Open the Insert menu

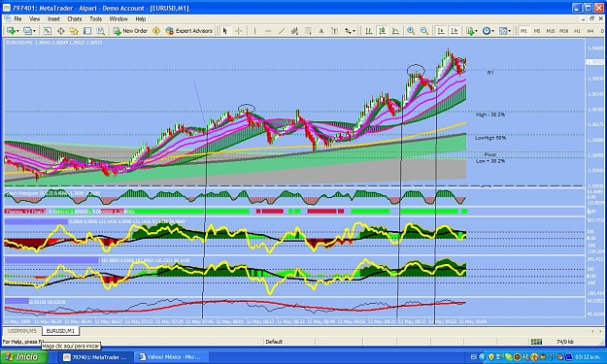53,18
